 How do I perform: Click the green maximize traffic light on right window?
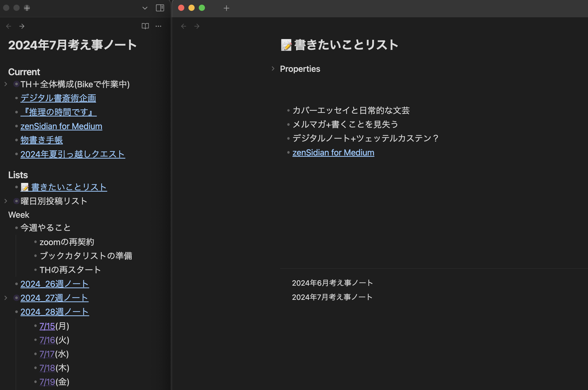[201, 8]
